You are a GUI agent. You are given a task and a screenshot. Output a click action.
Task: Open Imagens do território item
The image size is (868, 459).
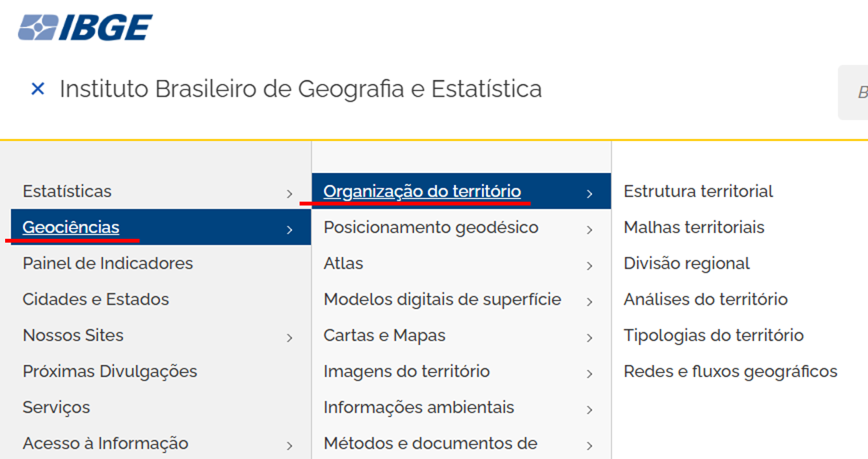coord(406,371)
